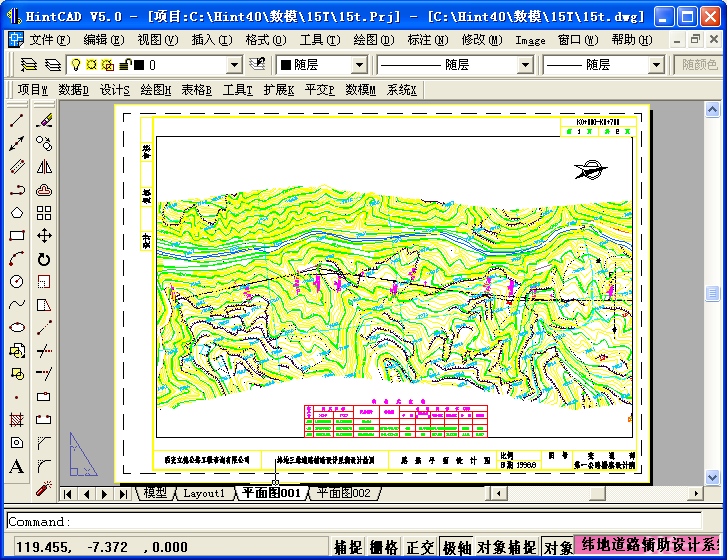Expand the color control 随层 dropdown
727x560 pixels.
tap(362, 65)
